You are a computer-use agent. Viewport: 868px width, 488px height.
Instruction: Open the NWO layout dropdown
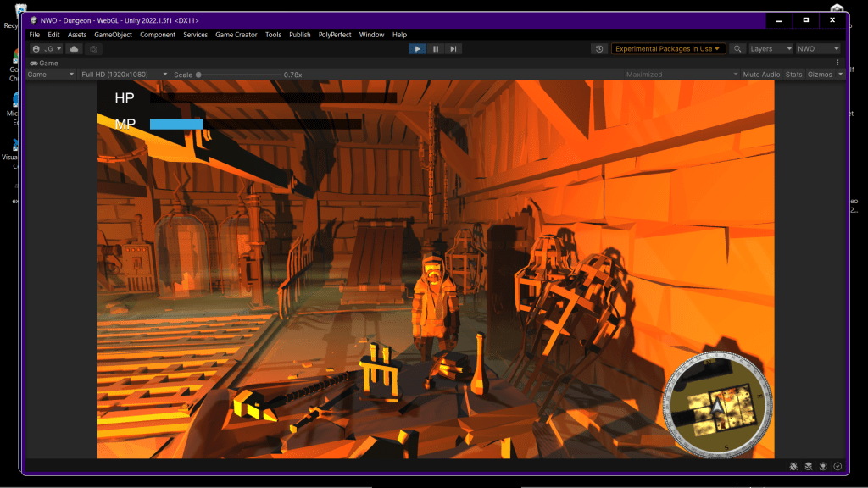[818, 49]
